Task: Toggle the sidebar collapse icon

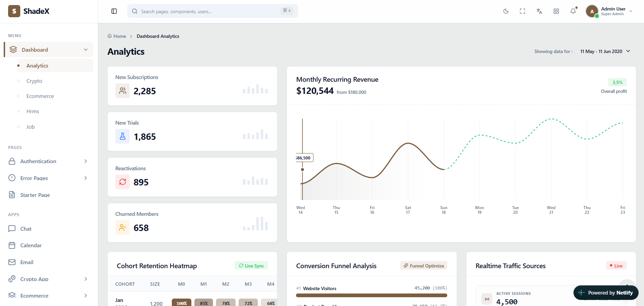Action: (x=114, y=11)
